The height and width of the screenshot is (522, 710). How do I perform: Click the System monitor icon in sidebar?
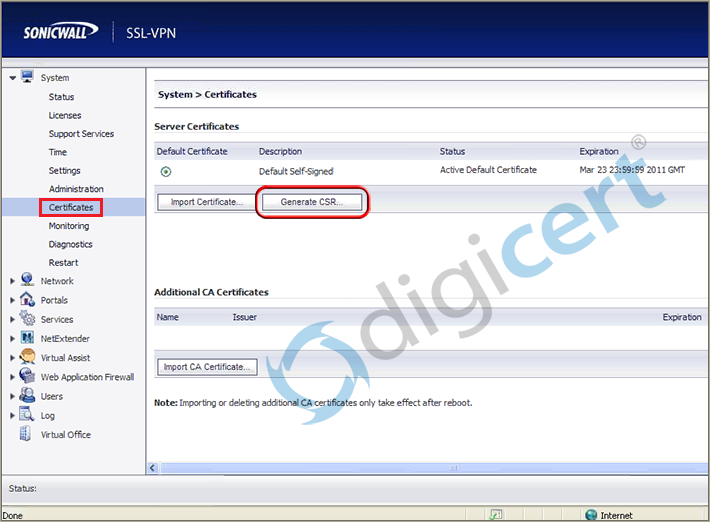28,77
